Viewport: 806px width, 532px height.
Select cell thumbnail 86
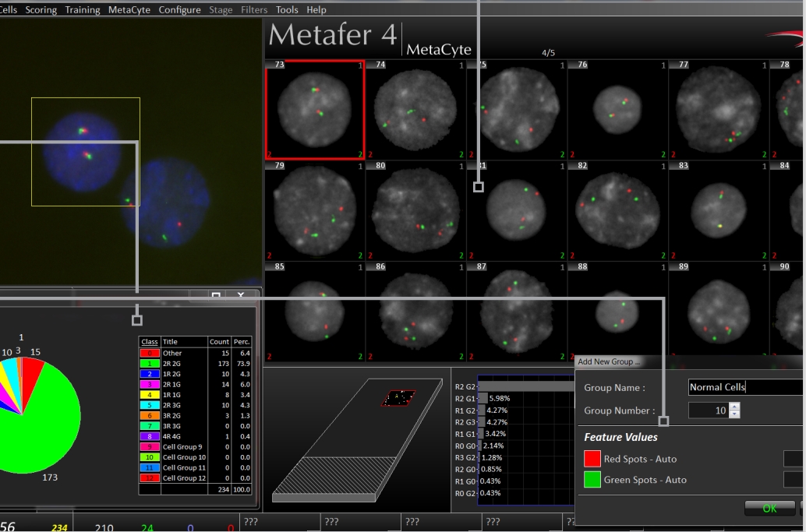(415, 312)
